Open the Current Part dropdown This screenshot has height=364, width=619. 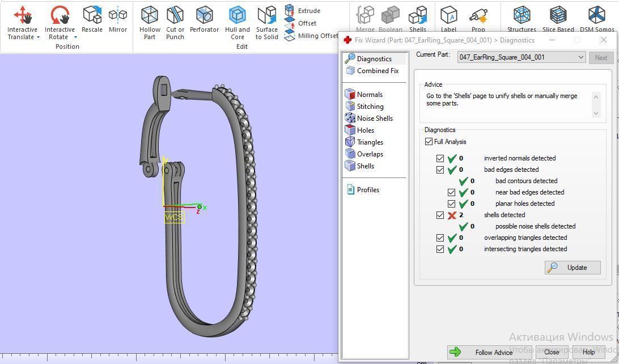(521, 57)
